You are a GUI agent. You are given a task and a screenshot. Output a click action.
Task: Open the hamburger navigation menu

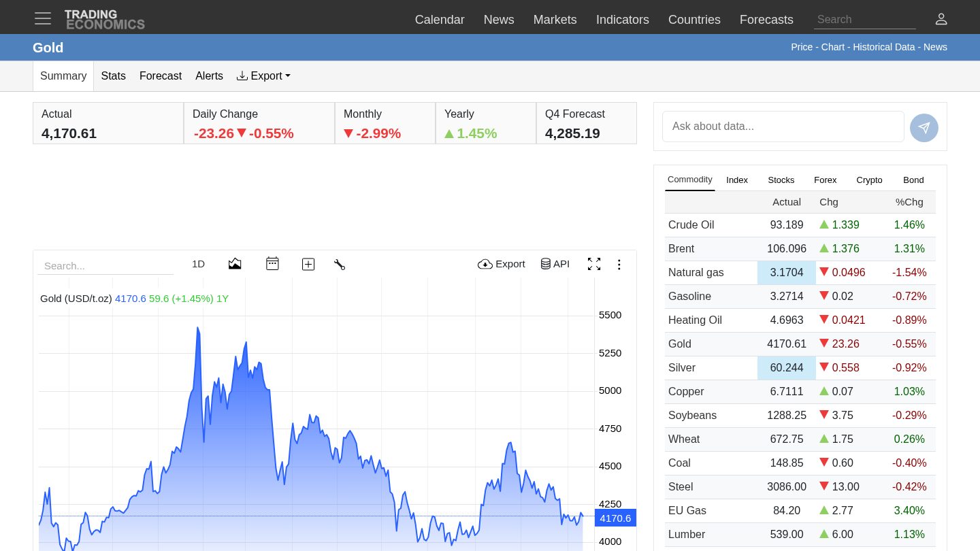pyautogui.click(x=43, y=18)
